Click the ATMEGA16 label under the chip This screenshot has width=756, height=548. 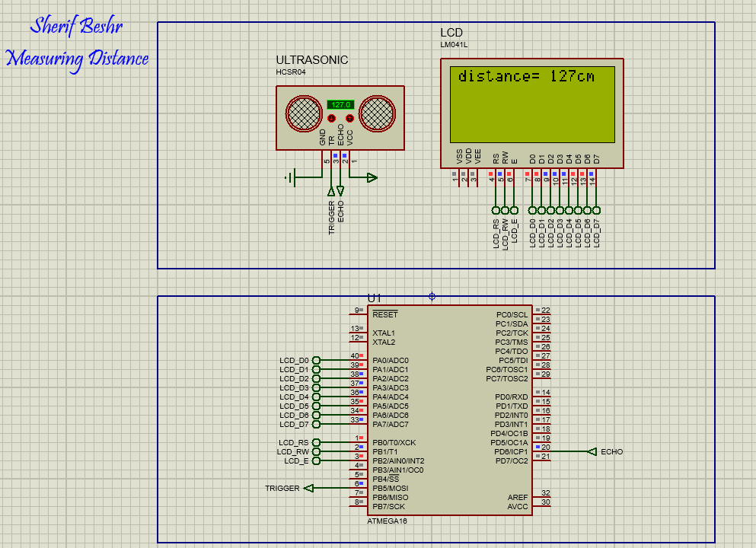pyautogui.click(x=386, y=521)
